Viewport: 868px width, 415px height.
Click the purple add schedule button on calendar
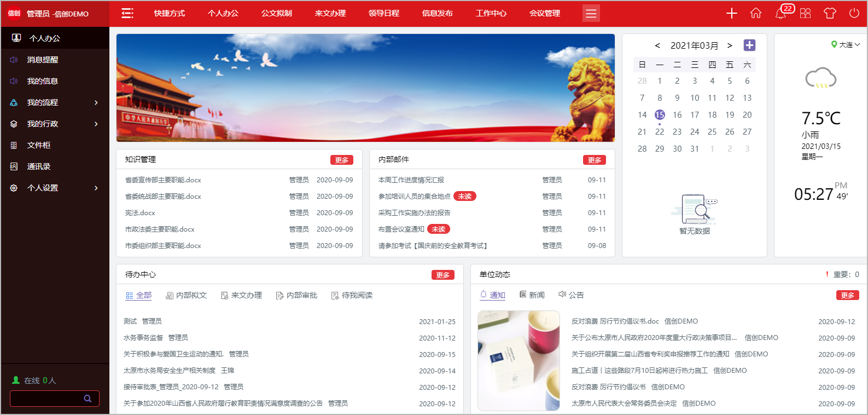(x=749, y=45)
